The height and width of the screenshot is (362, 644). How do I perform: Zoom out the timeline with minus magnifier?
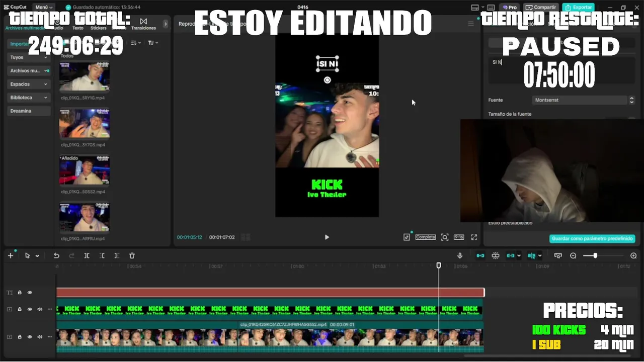[x=573, y=255]
